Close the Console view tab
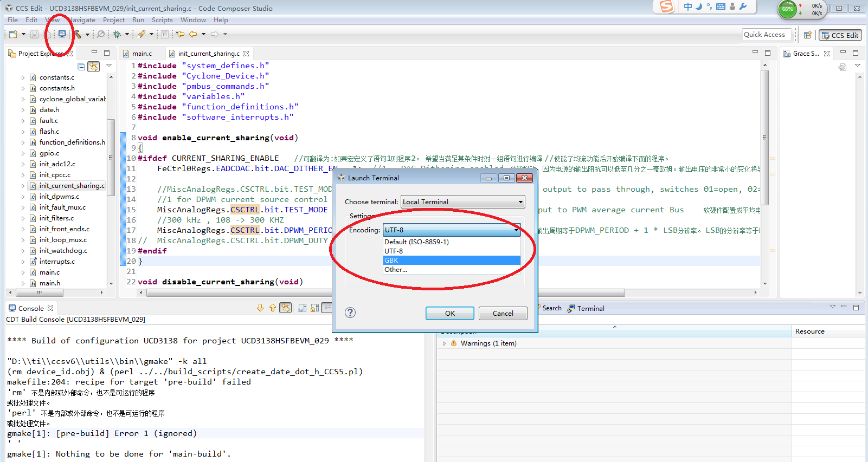 [x=50, y=308]
